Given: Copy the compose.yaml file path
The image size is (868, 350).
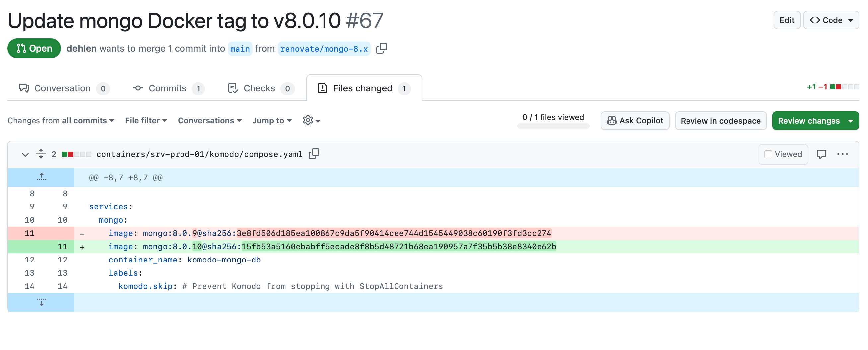Looking at the screenshot, I should click(x=314, y=154).
